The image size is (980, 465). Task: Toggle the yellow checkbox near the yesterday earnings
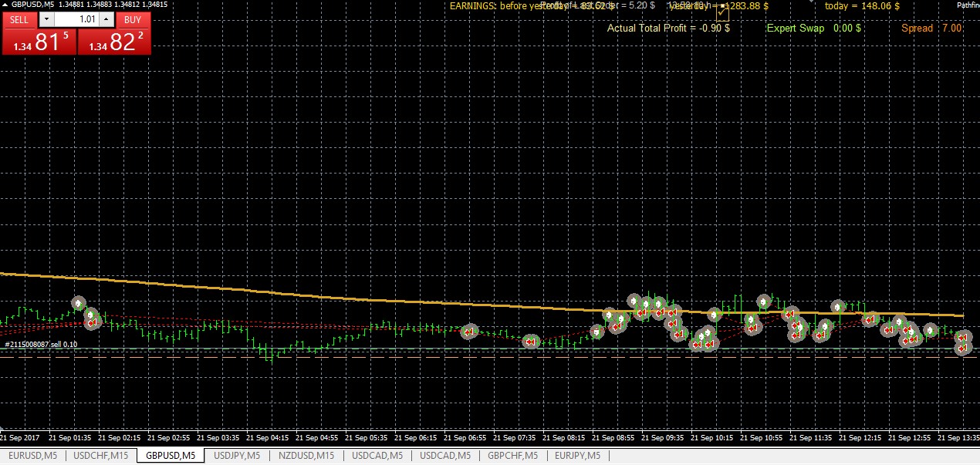(x=723, y=13)
